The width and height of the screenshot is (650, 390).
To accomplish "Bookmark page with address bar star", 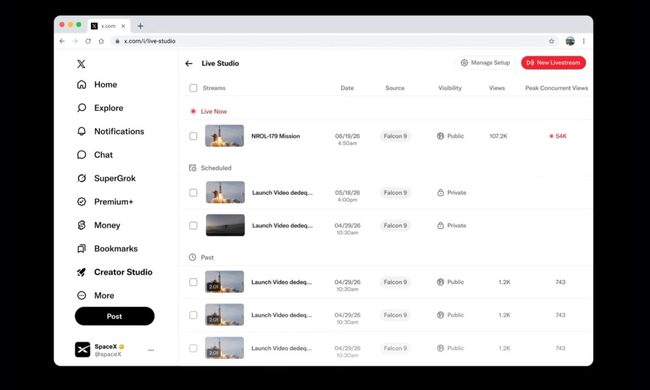I will 551,41.
